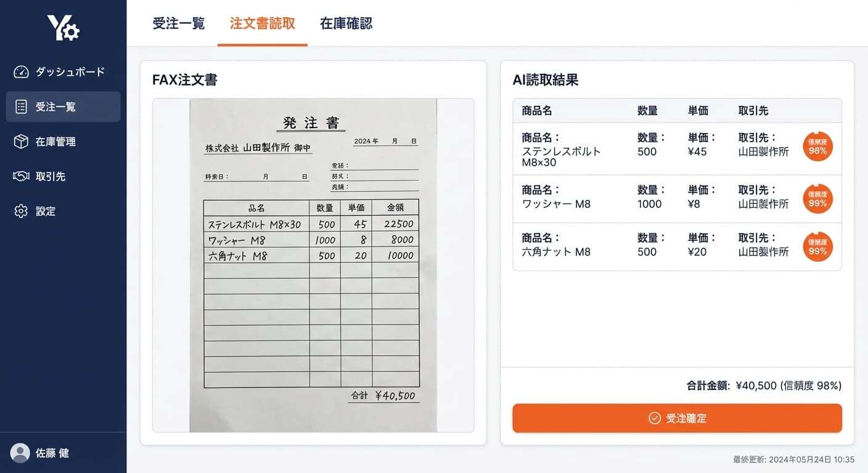Image resolution: width=868 pixels, height=473 pixels.
Task: Click the checkmark icon on 受注確定
Action: coord(655,418)
